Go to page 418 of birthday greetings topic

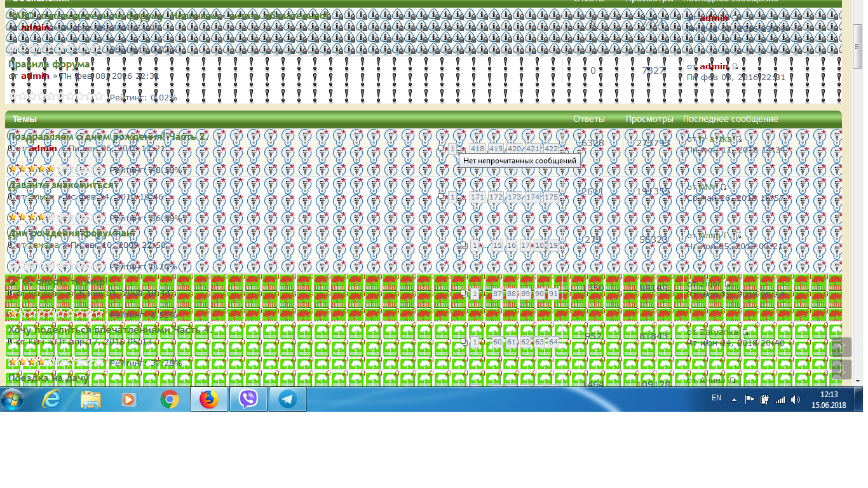(x=477, y=149)
